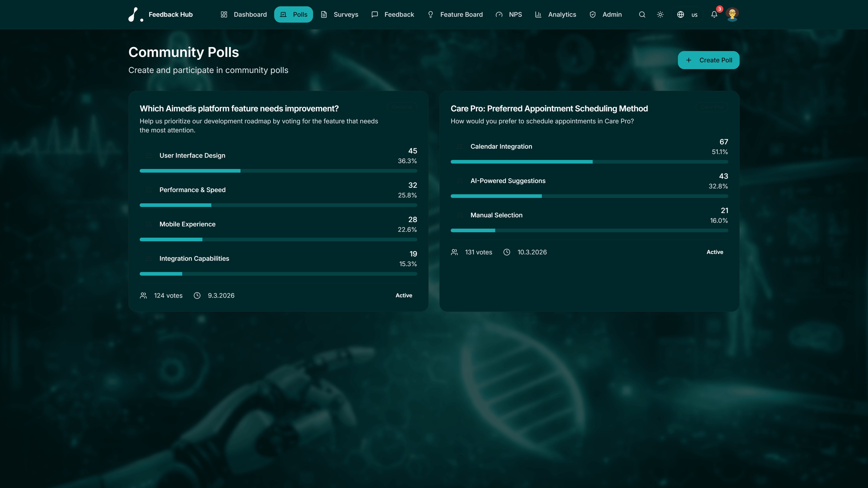
Task: Click the User Interface Design progress bar
Action: coord(278,171)
